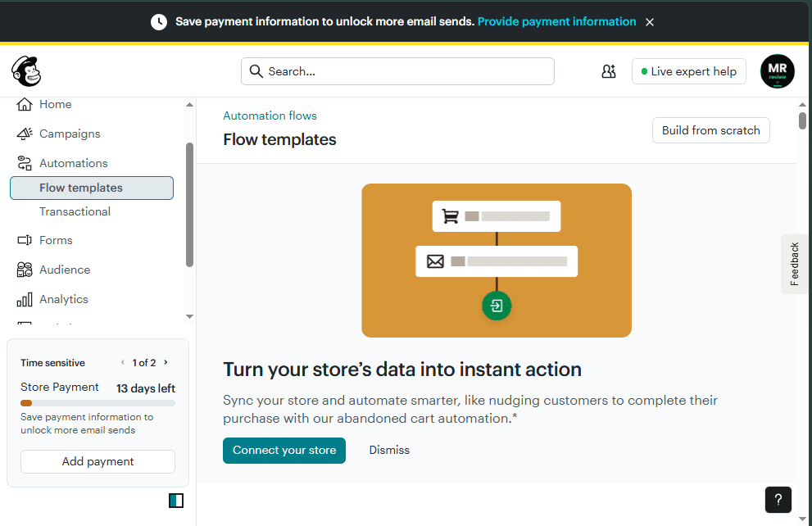Click the Store Payment progress bar
Viewport: 812px width, 526px height.
click(98, 403)
